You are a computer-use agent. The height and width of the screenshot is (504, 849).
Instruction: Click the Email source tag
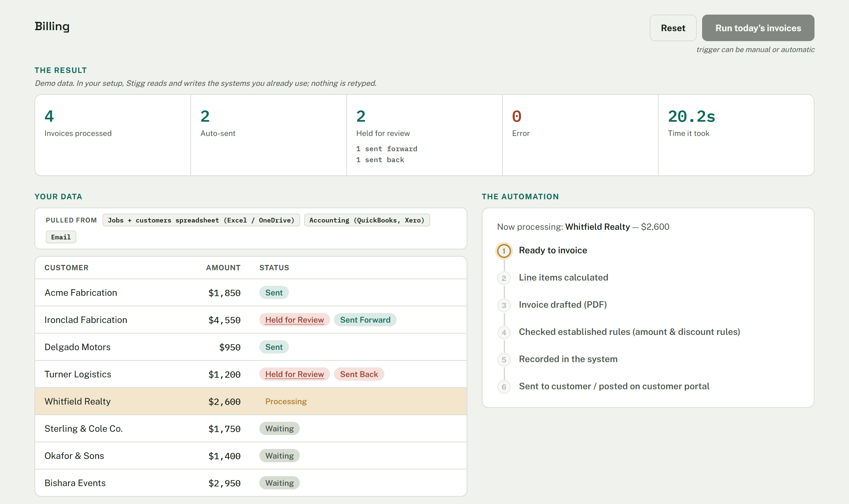pyautogui.click(x=61, y=237)
